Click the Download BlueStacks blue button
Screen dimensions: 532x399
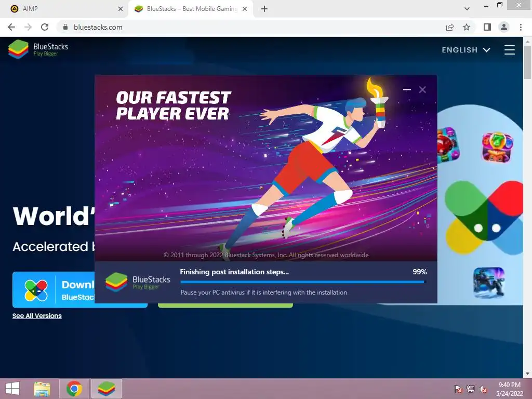click(54, 290)
